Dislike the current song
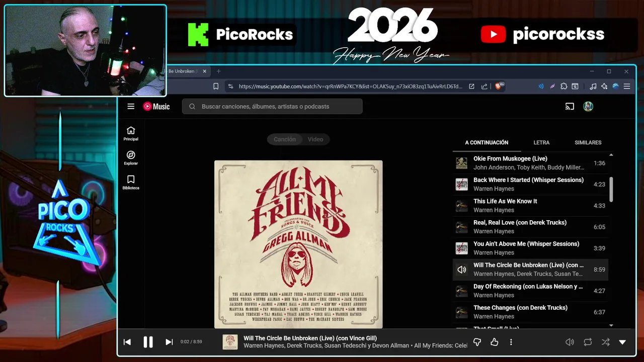This screenshot has width=644, height=362. [477, 342]
